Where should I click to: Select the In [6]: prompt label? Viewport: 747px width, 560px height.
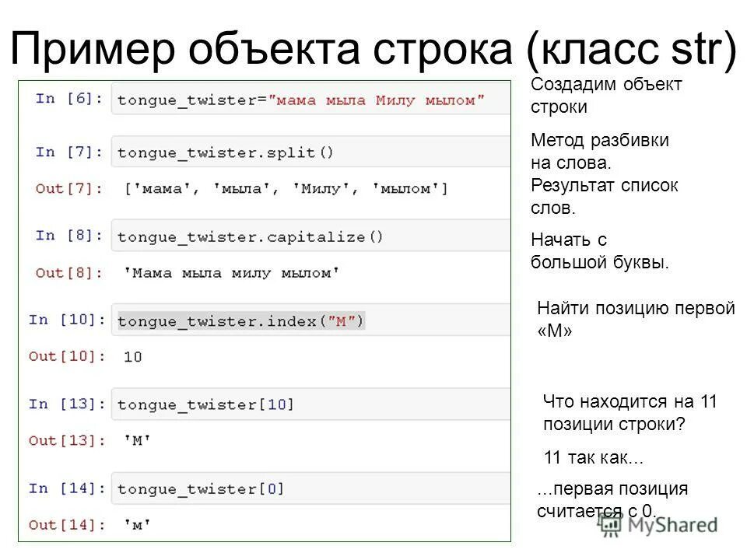point(69,99)
